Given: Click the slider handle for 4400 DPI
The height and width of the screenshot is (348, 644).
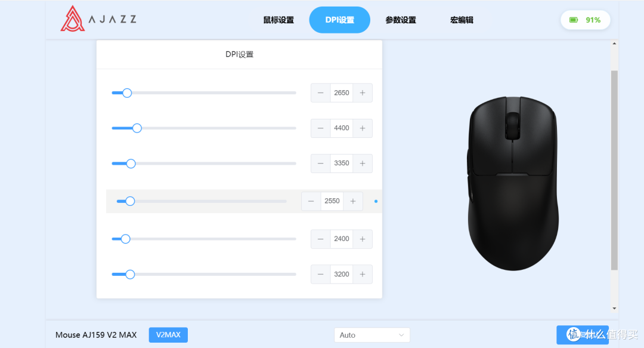Looking at the screenshot, I should coord(137,128).
